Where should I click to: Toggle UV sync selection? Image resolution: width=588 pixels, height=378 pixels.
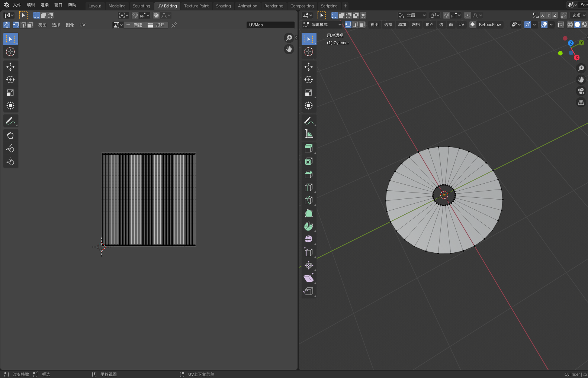tap(7, 25)
